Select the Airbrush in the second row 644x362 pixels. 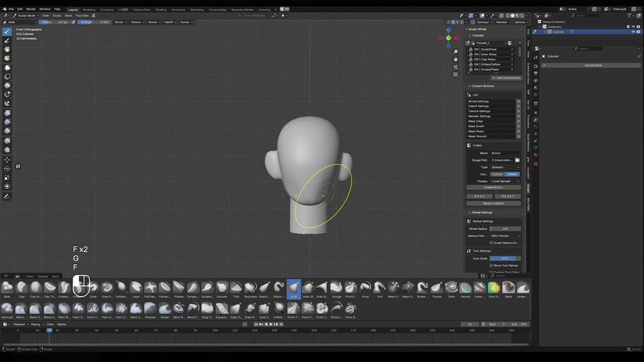pos(7,310)
